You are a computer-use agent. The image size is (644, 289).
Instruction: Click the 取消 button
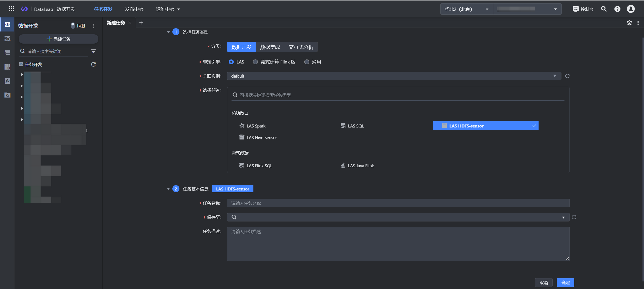click(x=544, y=282)
